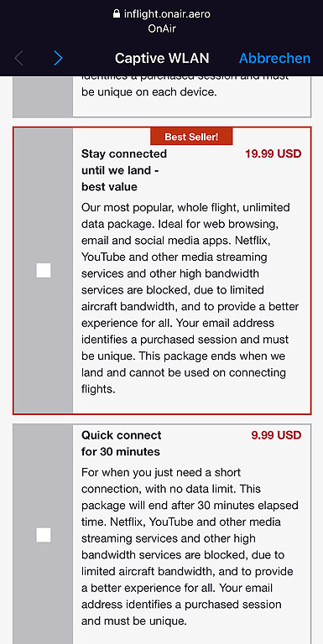Tap the gray side panel of the top card
This screenshot has height=644, width=323.
pyautogui.click(x=43, y=96)
